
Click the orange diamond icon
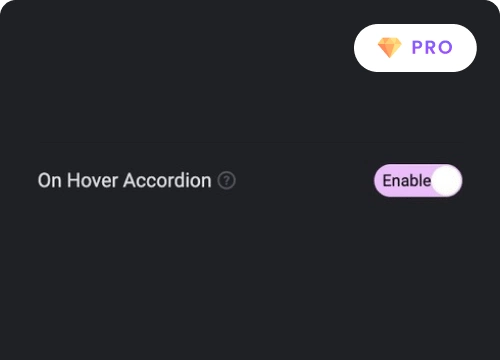[x=389, y=48]
